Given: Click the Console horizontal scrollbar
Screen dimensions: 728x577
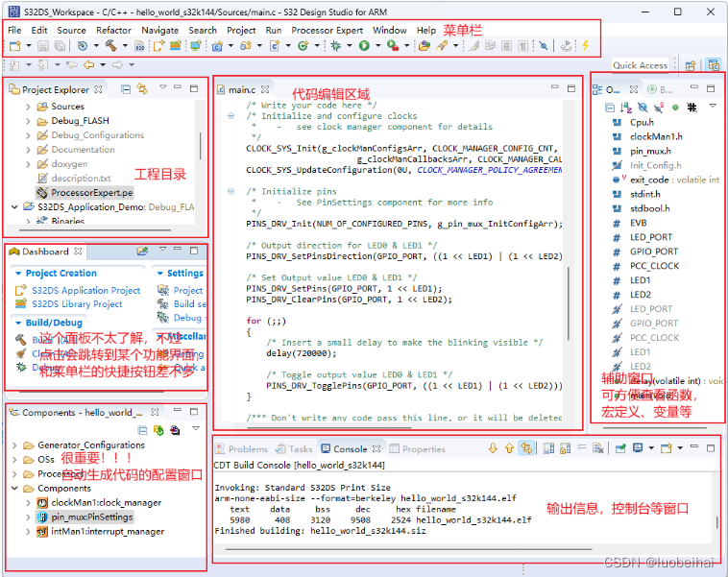Looking at the screenshot, I should pos(408,549).
